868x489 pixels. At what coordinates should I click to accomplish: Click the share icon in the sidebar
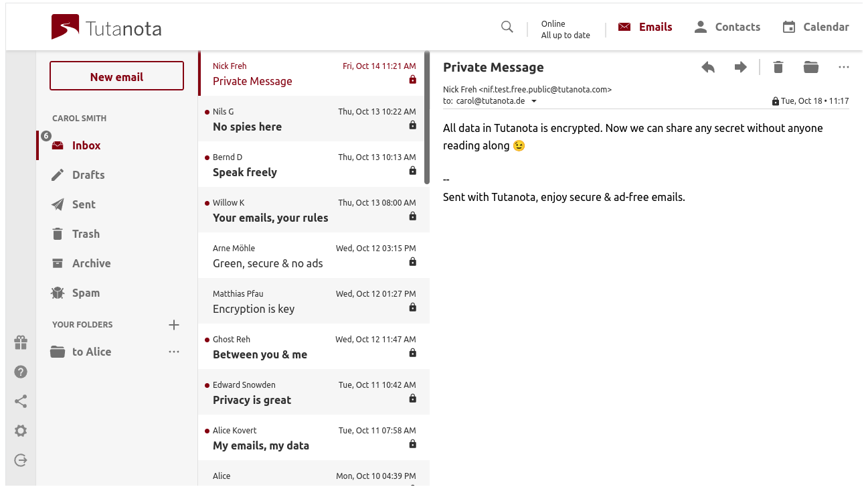coord(21,401)
